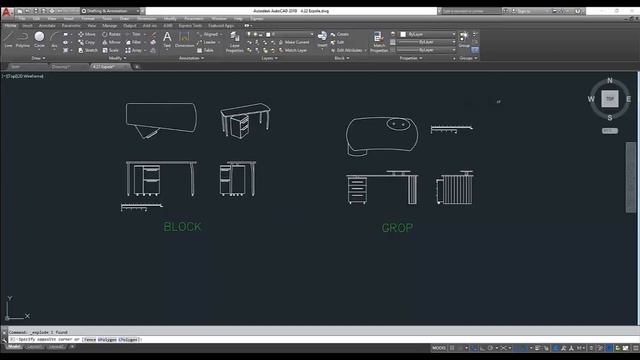The height and width of the screenshot is (360, 640).
Task: Open the Parametric ribbon tab
Action: (x=71, y=25)
